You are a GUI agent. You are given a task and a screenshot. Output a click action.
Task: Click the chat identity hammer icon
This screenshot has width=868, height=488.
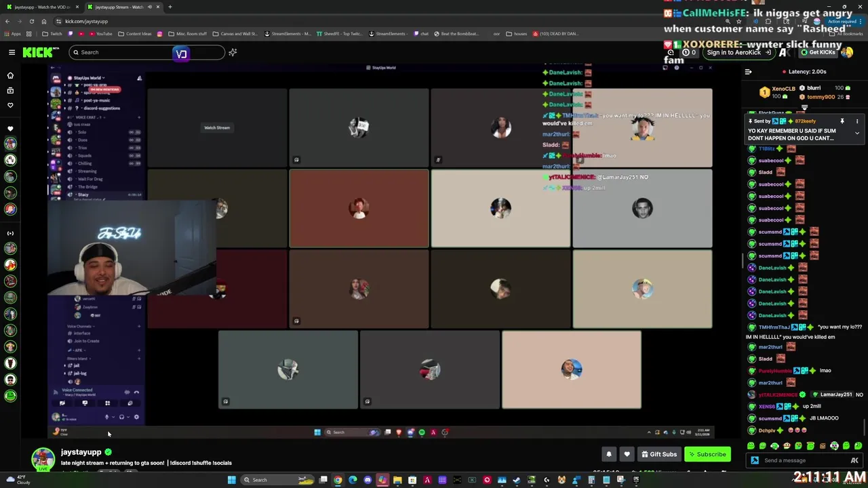coord(755,460)
